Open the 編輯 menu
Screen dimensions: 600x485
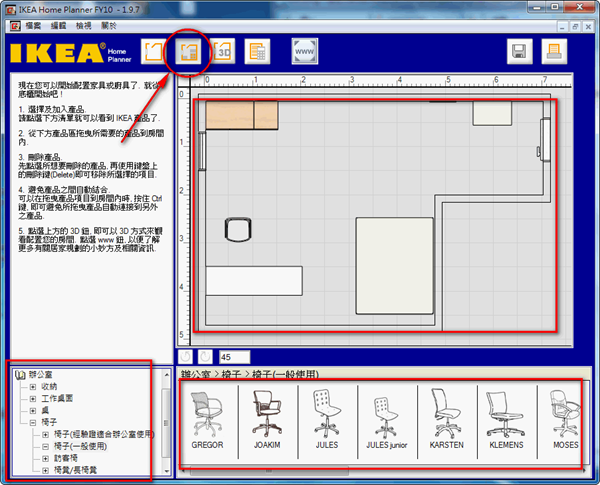59,26
